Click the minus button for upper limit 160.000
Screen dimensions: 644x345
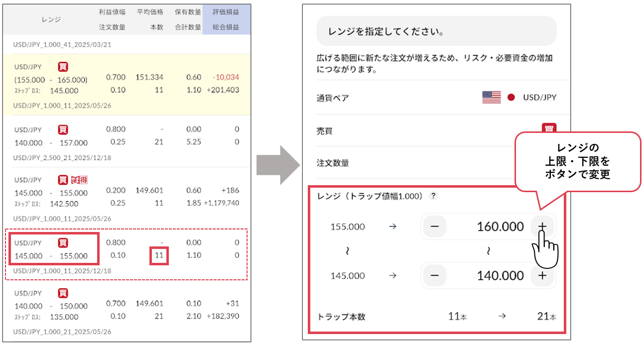434,227
